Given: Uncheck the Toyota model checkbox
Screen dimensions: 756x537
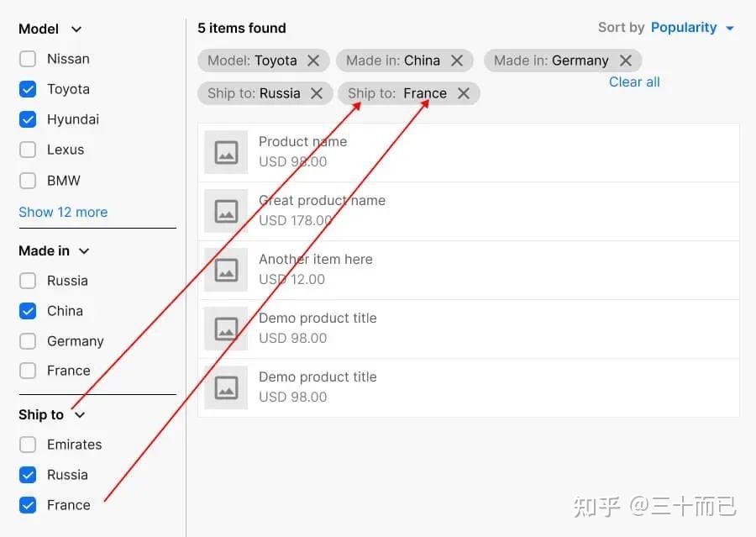Looking at the screenshot, I should (x=28, y=89).
